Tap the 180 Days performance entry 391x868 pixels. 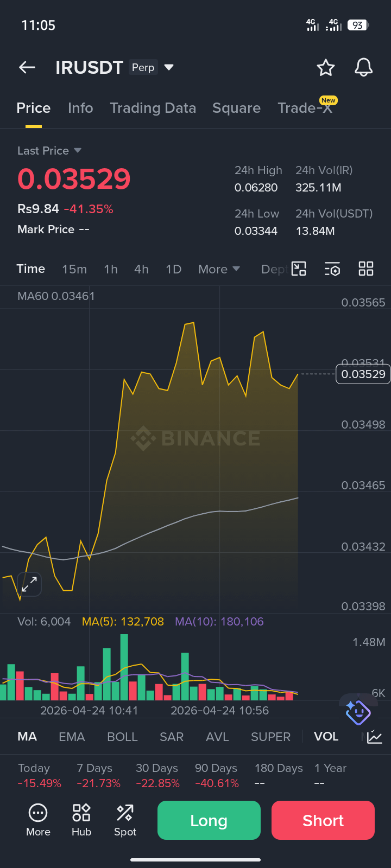point(279,776)
